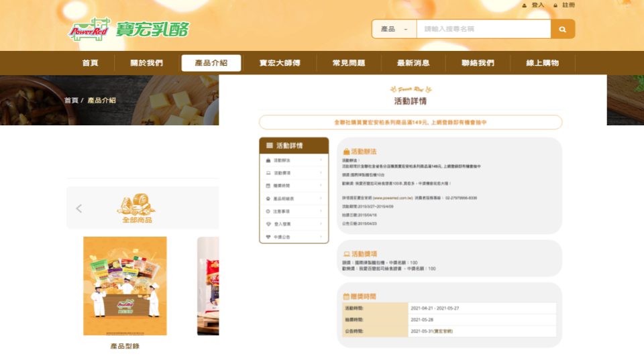The height and width of the screenshot is (362, 644).
Task: Click the person icon next to 登入
Action: 525,5
